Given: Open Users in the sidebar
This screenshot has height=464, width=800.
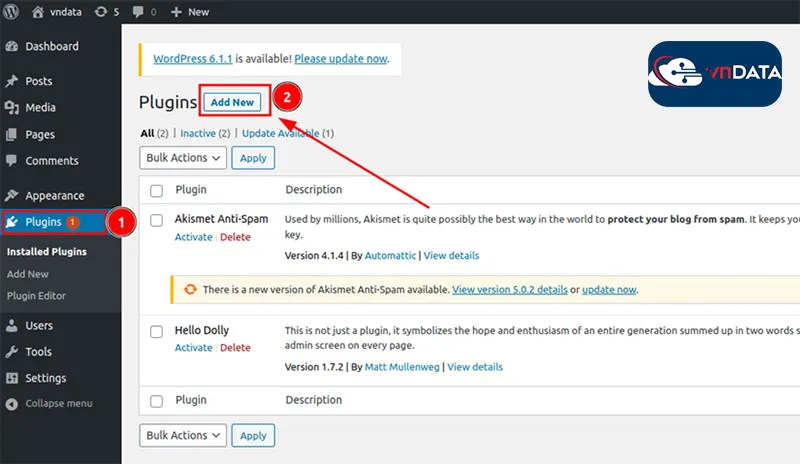Looking at the screenshot, I should (39, 326).
